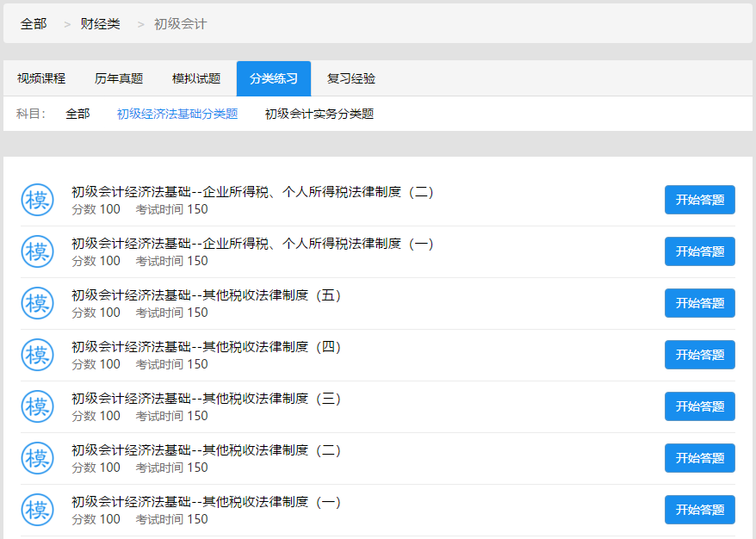Start answering 企业所得税、个人所得税法律制度（二）
Image resolution: width=756 pixels, height=539 pixels.
point(699,200)
